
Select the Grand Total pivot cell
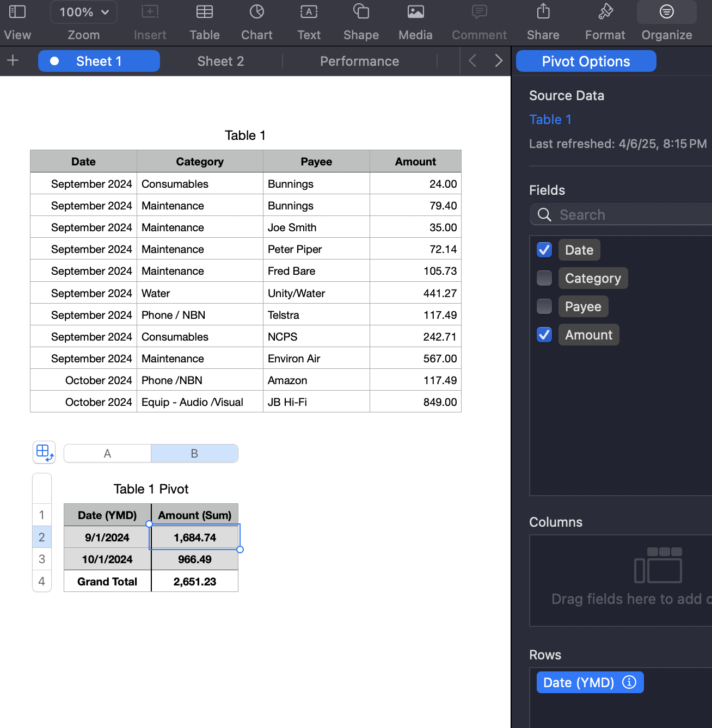[x=107, y=581]
